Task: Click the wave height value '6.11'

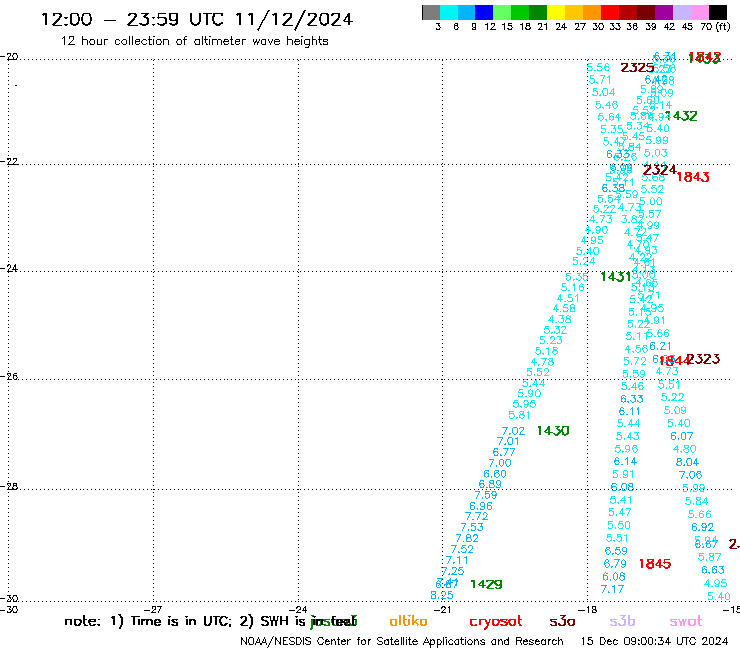Action: click(x=630, y=411)
